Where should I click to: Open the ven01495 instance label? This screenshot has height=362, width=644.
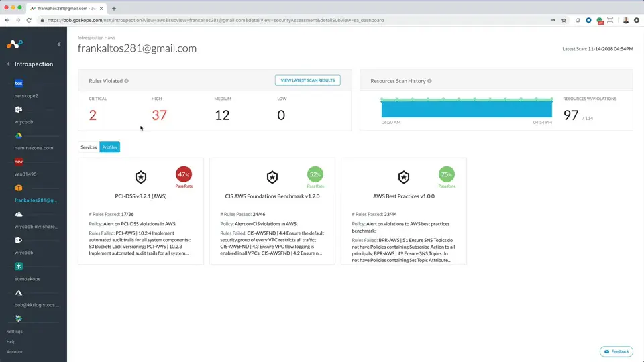click(x=25, y=174)
